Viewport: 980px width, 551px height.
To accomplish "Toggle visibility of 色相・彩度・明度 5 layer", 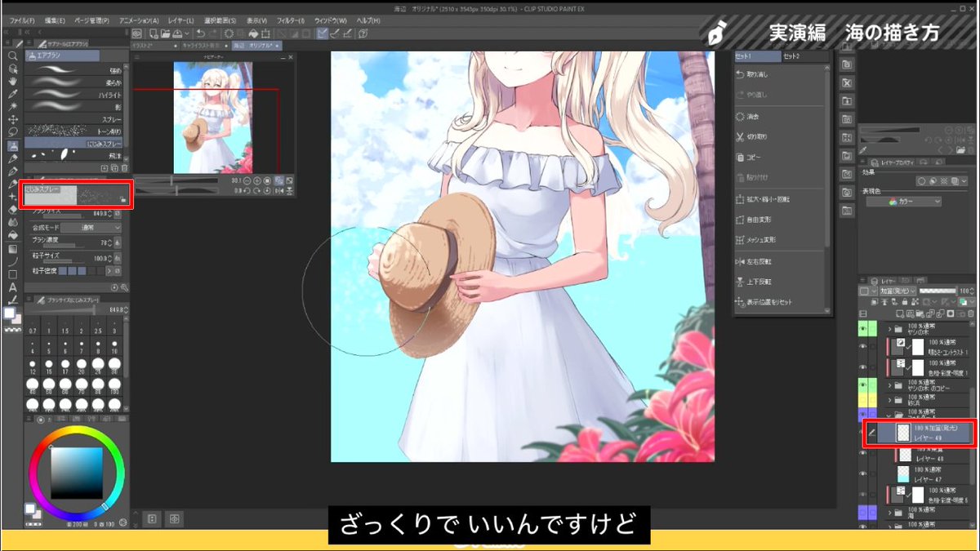I will click(x=863, y=493).
